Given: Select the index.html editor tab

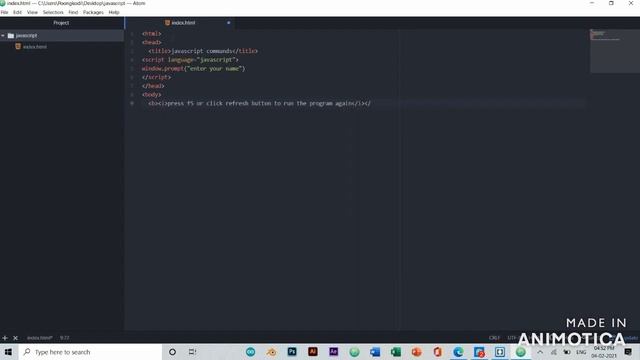Looking at the screenshot, I should pyautogui.click(x=180, y=23).
